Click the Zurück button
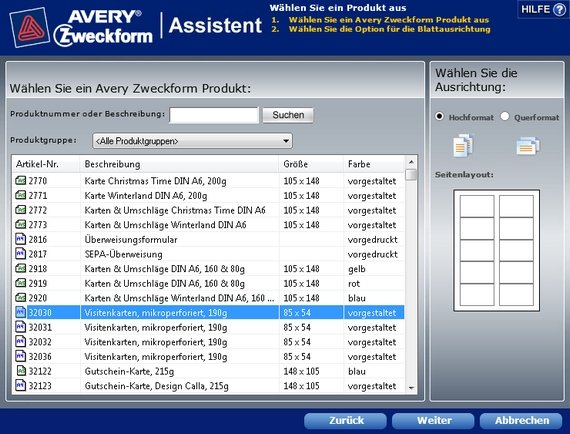 [x=345, y=421]
